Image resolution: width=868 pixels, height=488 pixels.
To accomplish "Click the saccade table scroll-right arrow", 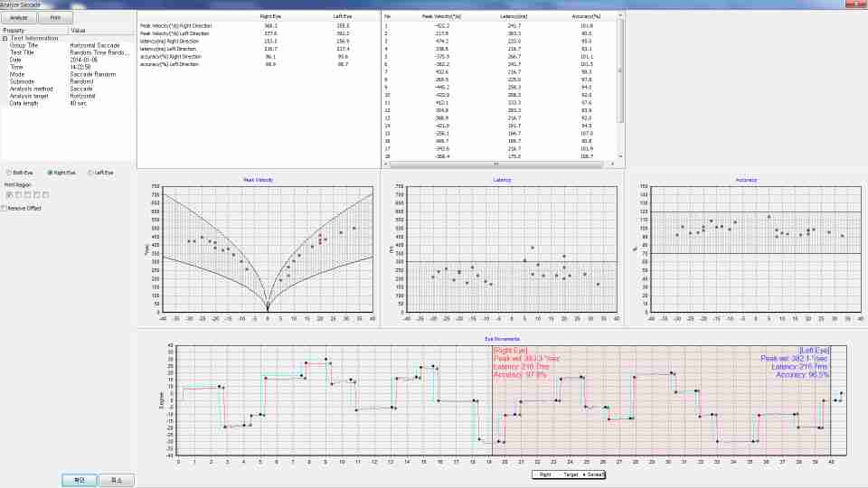I will [612, 164].
